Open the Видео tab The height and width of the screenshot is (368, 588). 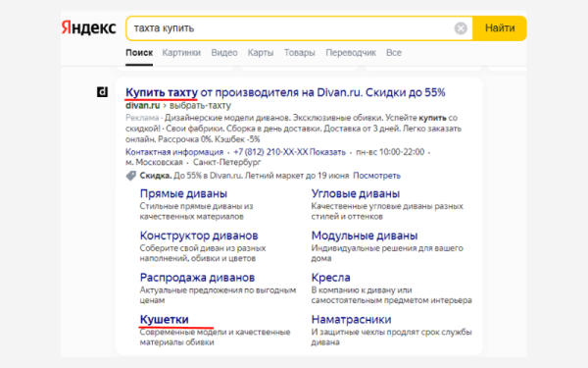click(224, 53)
